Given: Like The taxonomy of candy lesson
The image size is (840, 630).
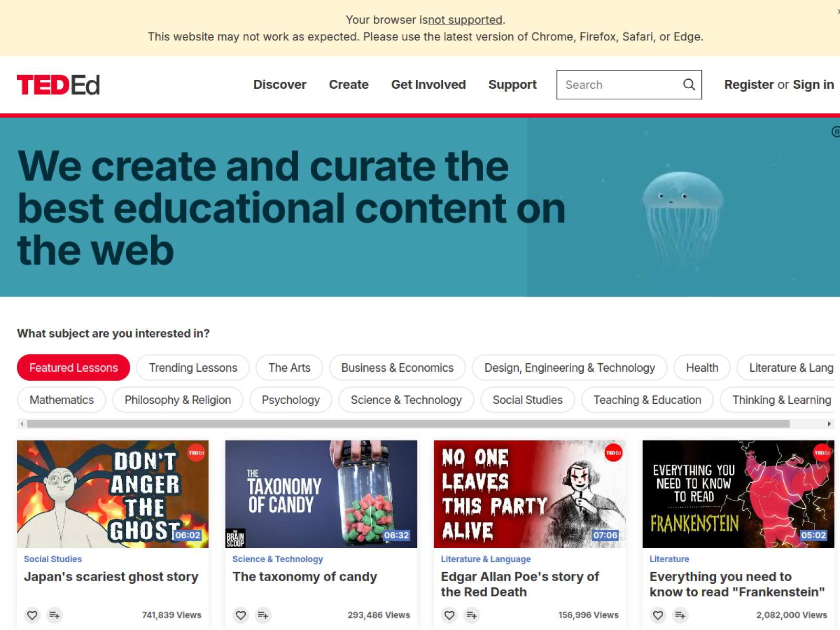Looking at the screenshot, I should pyautogui.click(x=241, y=615).
